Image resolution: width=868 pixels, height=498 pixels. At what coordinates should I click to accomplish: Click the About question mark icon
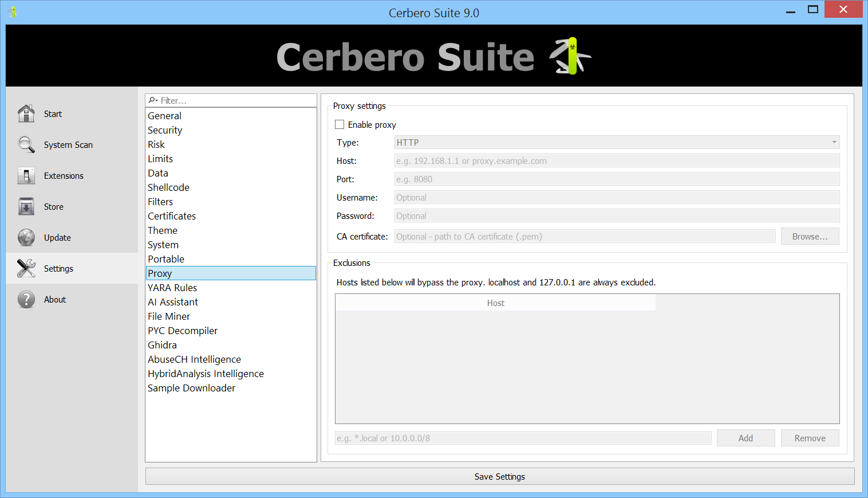tap(26, 299)
